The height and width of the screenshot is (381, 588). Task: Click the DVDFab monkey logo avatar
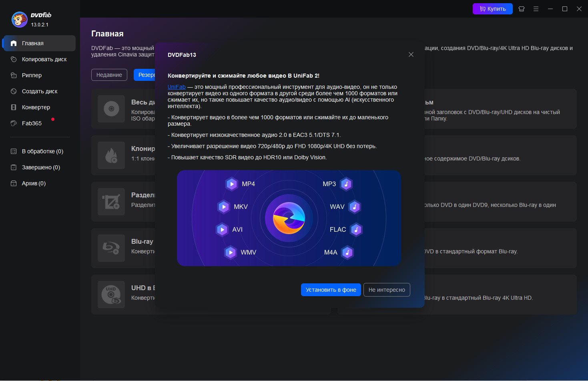pos(19,20)
